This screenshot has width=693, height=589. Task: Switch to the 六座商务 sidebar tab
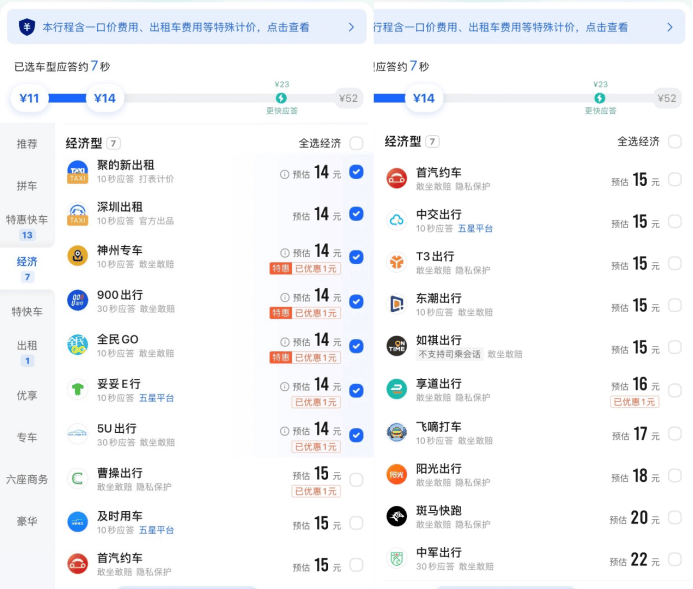click(27, 479)
